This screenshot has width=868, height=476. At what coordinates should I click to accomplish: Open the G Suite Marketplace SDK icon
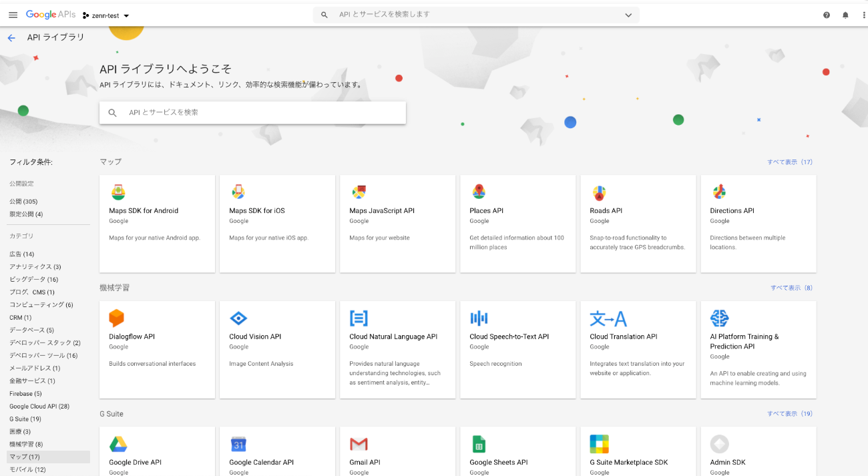pyautogui.click(x=599, y=444)
